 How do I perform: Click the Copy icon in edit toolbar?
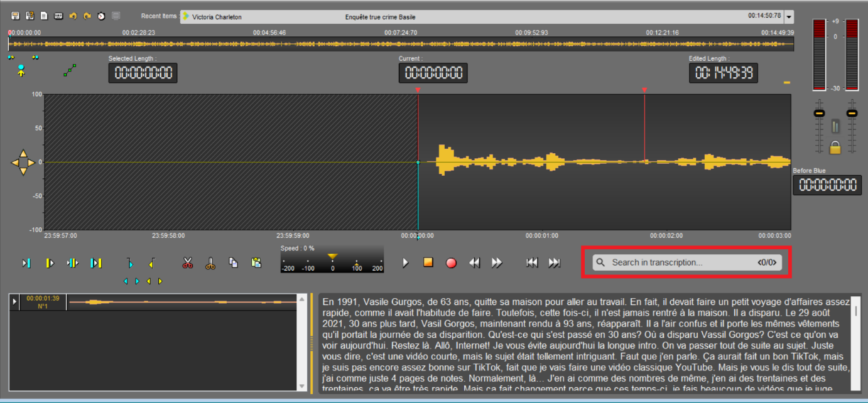233,263
